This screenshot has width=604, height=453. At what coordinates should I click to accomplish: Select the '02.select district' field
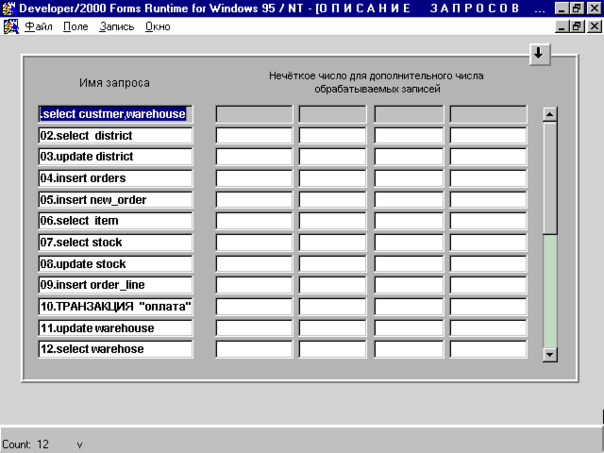[x=116, y=136]
